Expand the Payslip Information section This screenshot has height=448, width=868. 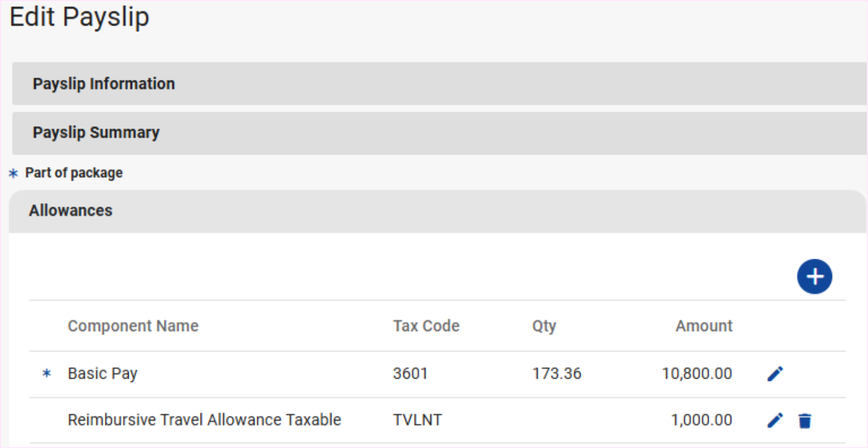tap(104, 84)
